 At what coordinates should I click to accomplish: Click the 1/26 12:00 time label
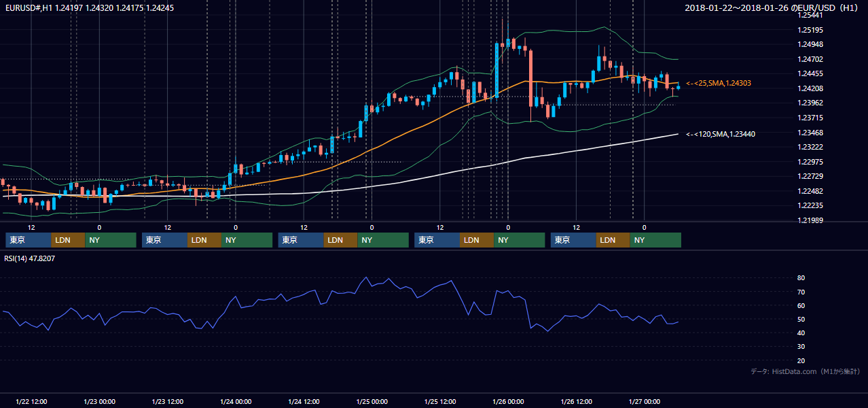pyautogui.click(x=577, y=401)
